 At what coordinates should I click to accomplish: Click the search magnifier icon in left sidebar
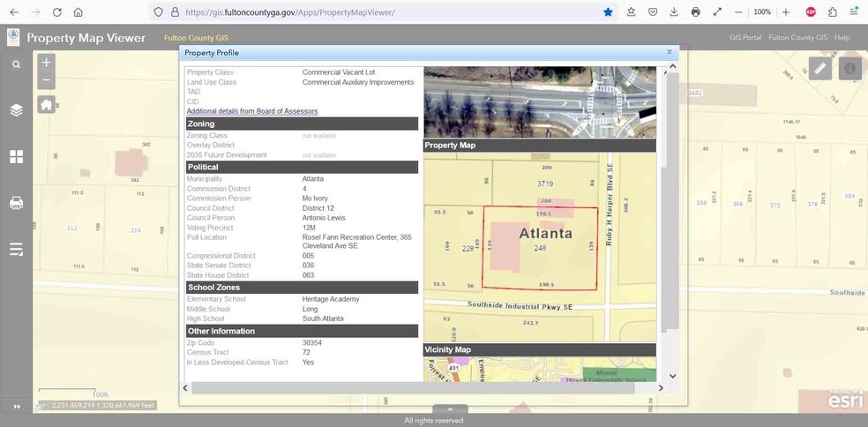tap(16, 64)
